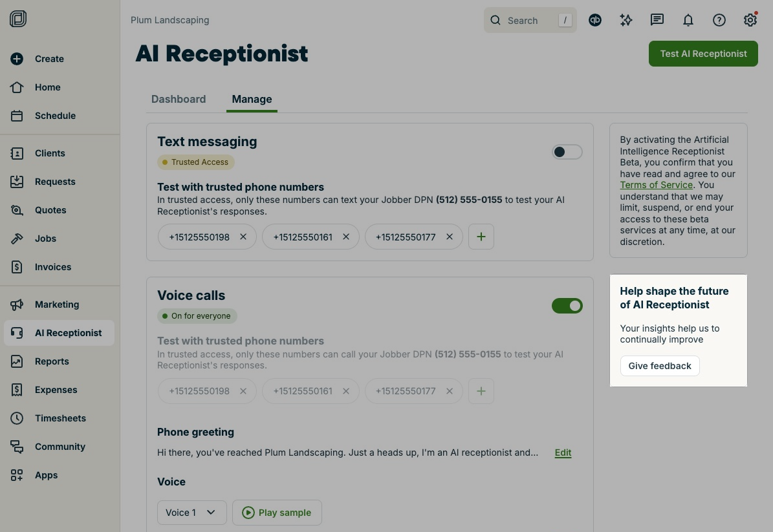Open the notifications bell
The height and width of the screenshot is (532, 773).
click(688, 20)
